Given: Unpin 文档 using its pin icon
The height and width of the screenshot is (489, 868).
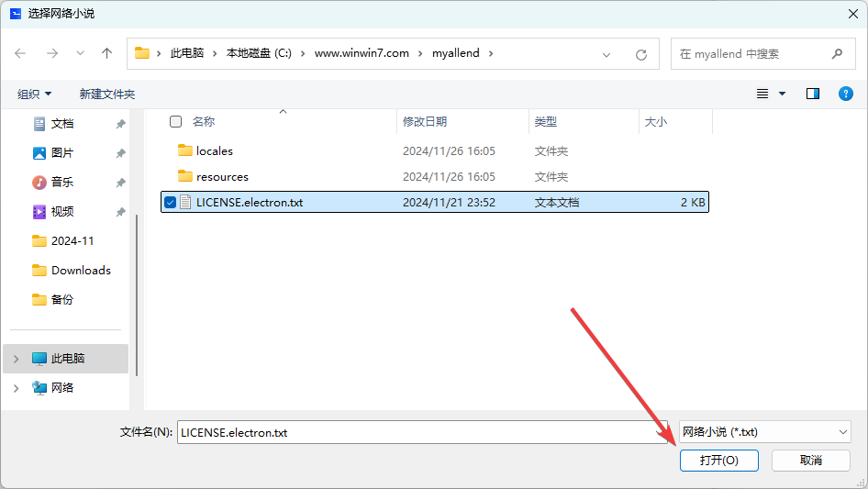Looking at the screenshot, I should (x=120, y=124).
